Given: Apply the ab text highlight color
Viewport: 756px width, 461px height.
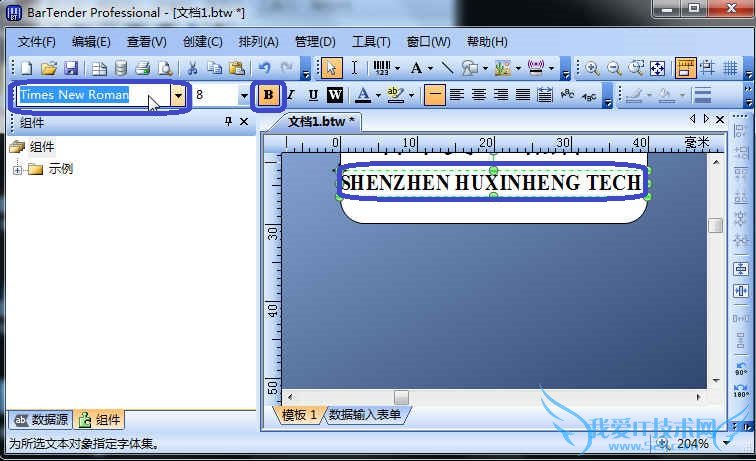Looking at the screenshot, I should 395,95.
